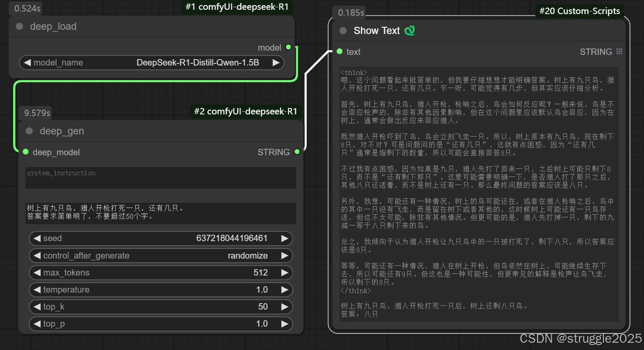Select the Show Text node title
The width and height of the screenshot is (644, 350).
(377, 31)
